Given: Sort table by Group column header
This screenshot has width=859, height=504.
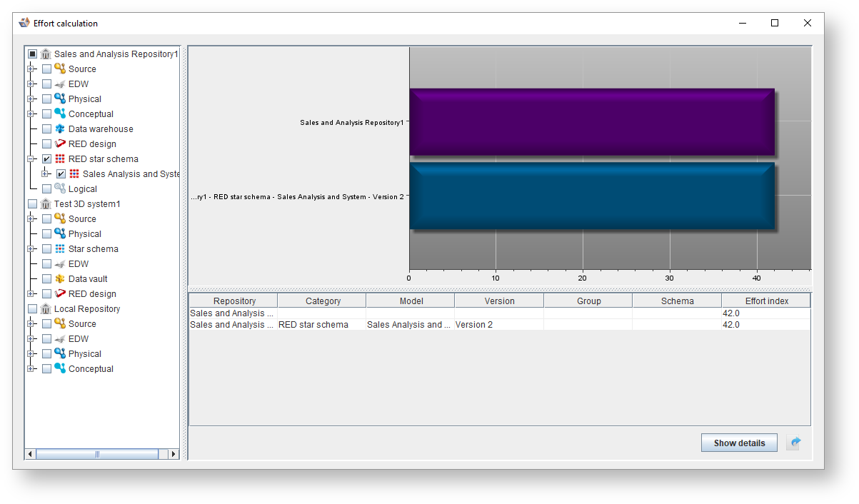Looking at the screenshot, I should pos(588,301).
